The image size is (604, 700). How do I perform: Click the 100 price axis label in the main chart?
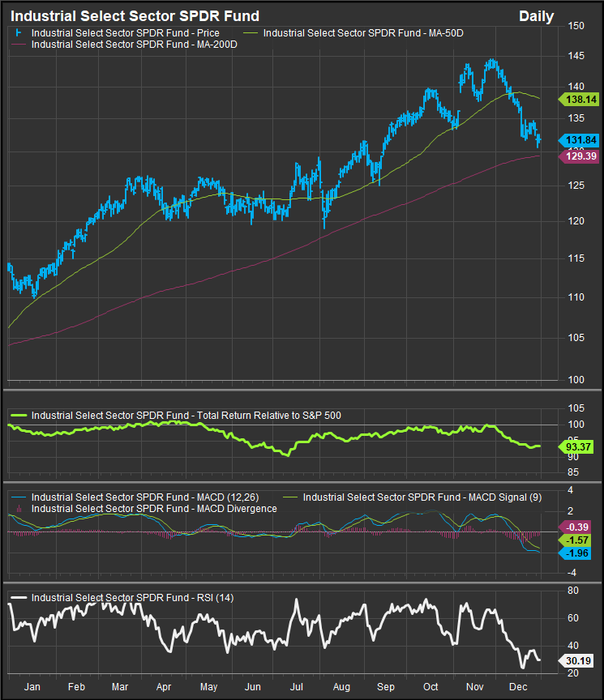(x=576, y=380)
